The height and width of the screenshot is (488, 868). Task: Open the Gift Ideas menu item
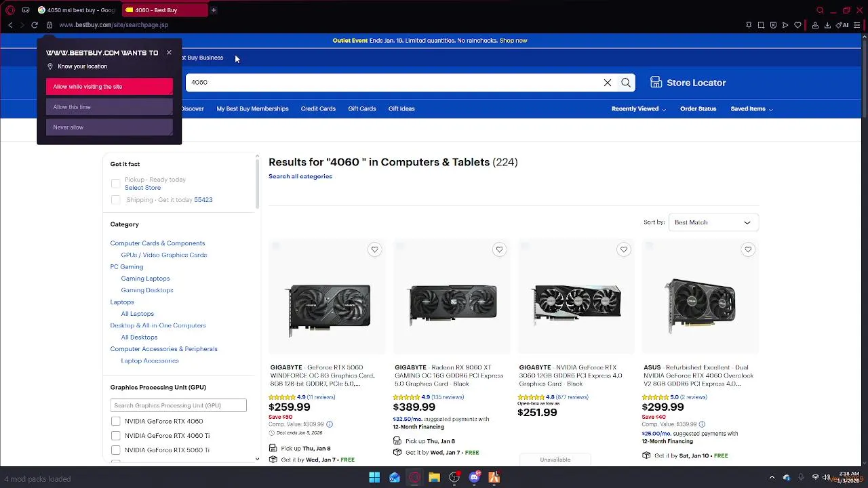(401, 109)
